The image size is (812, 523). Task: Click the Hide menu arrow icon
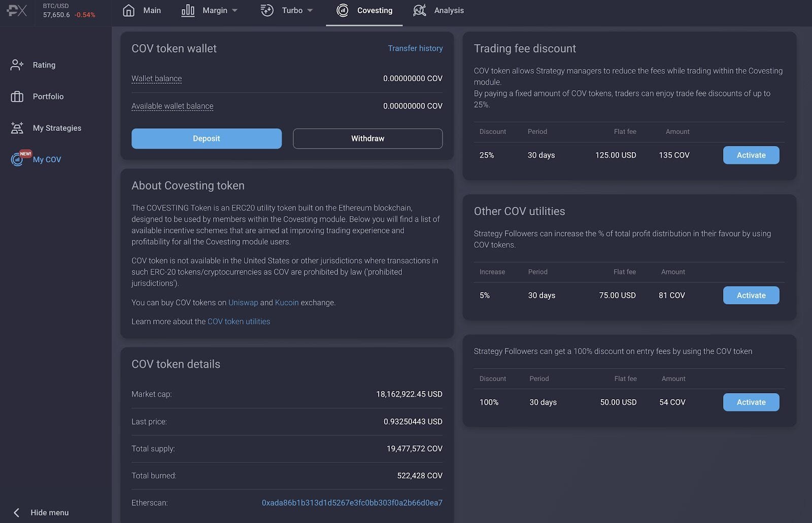point(16,513)
